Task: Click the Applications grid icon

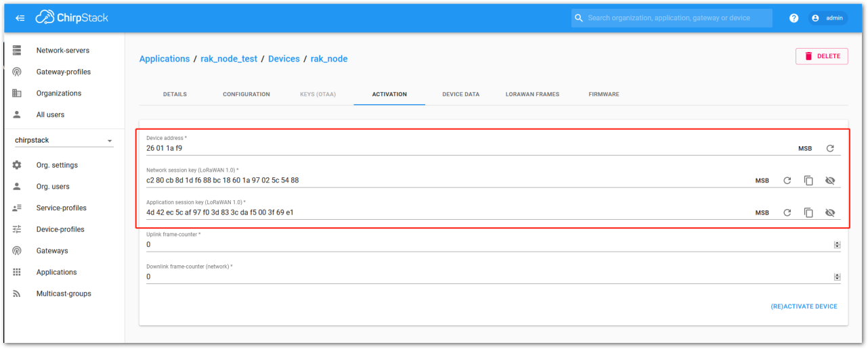Action: 17,272
